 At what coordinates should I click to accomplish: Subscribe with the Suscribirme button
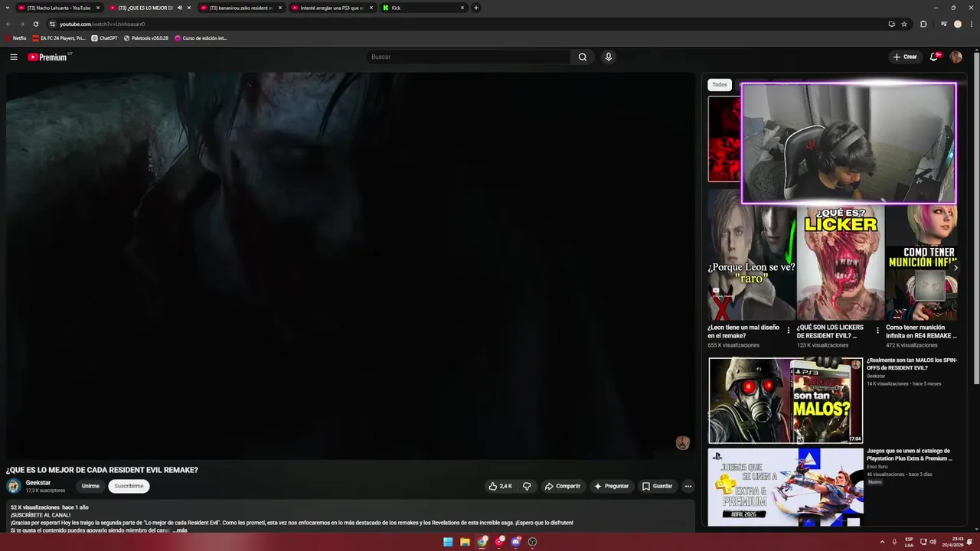[x=129, y=486]
